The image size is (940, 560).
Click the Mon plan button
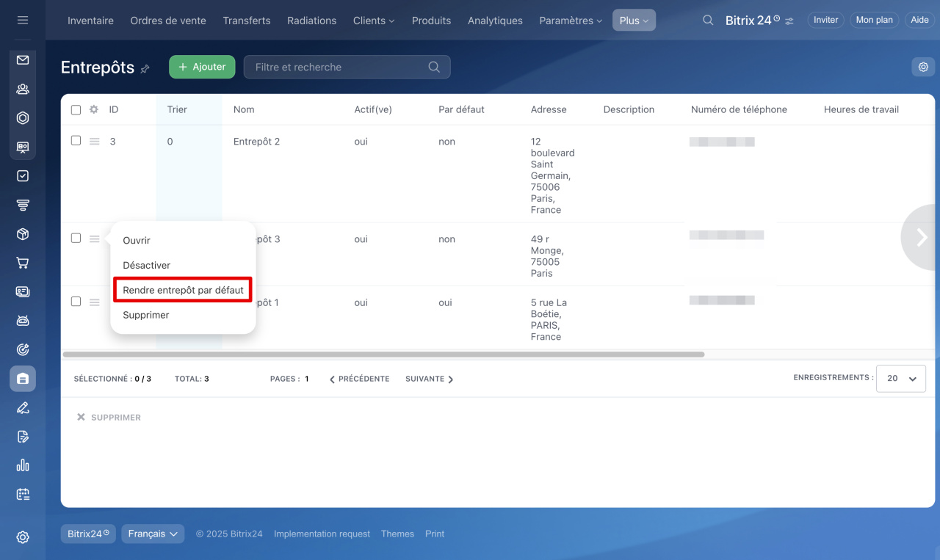tap(875, 20)
